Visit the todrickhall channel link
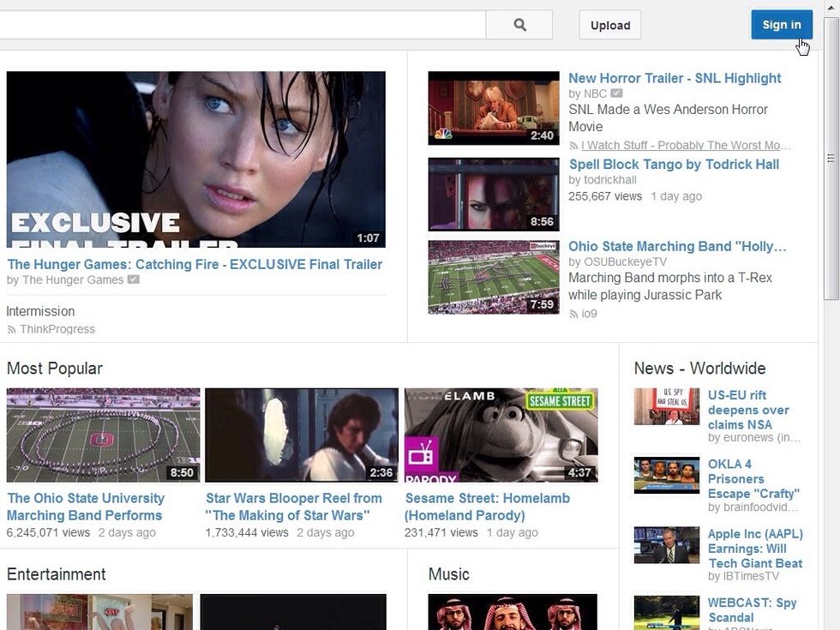840x630 pixels. 603,180
